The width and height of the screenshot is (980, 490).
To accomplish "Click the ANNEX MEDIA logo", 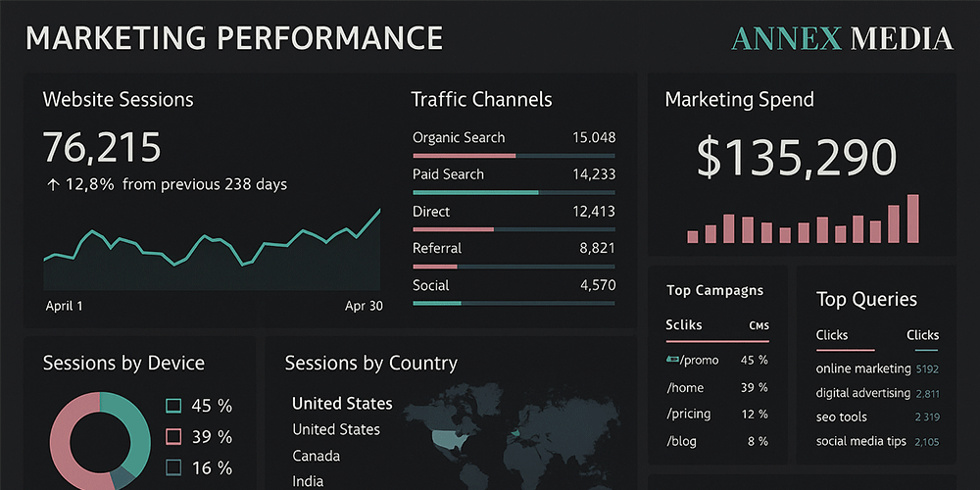I will click(x=842, y=38).
